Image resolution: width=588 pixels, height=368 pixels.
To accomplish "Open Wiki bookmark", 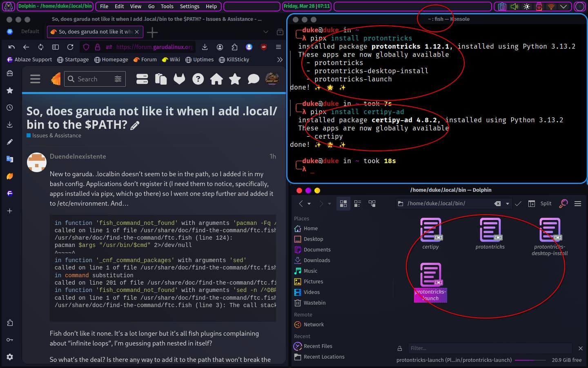I will pyautogui.click(x=171, y=59).
